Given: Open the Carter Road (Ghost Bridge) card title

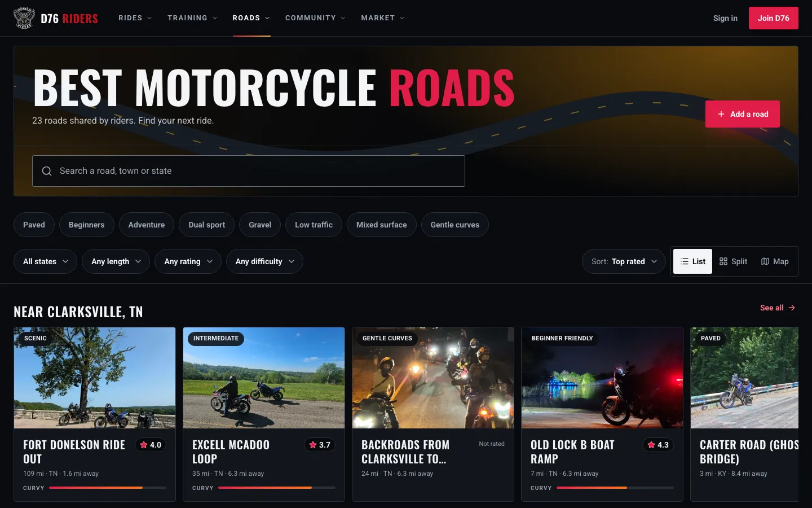Looking at the screenshot, I should [749, 452].
